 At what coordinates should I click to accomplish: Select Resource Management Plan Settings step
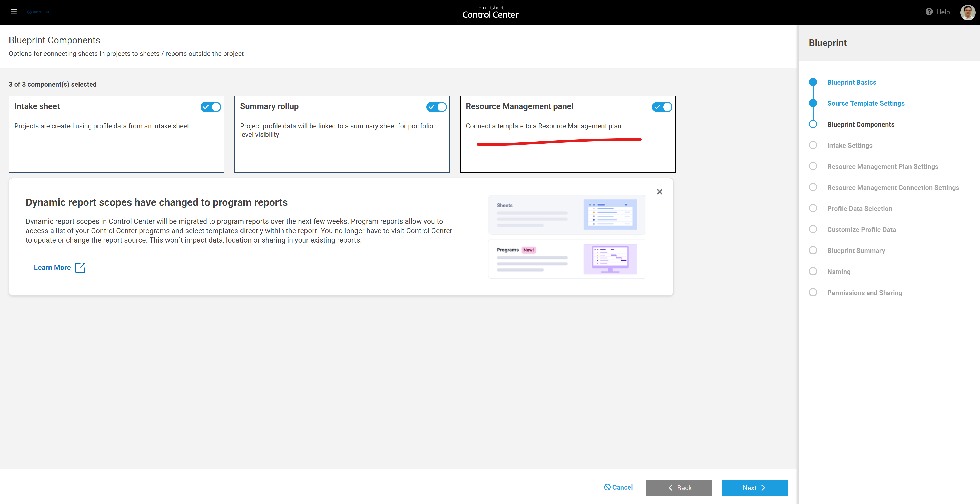[x=883, y=166]
